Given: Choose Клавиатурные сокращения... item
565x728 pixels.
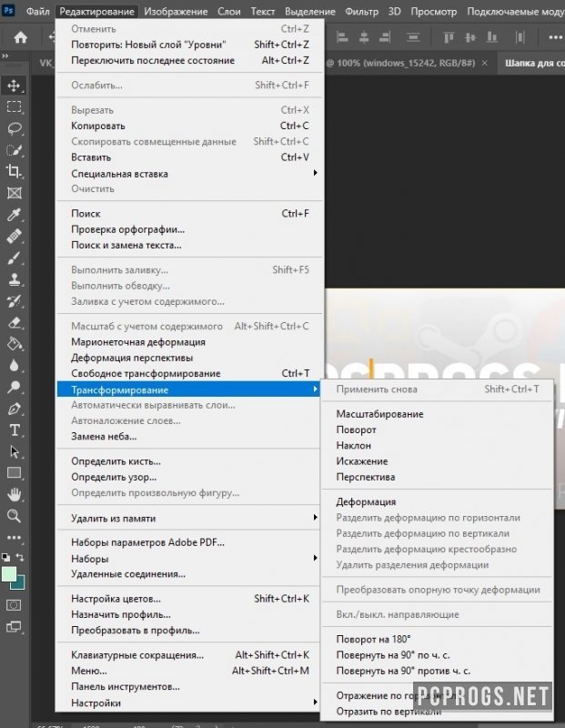Looking at the screenshot, I should tap(189, 654).
